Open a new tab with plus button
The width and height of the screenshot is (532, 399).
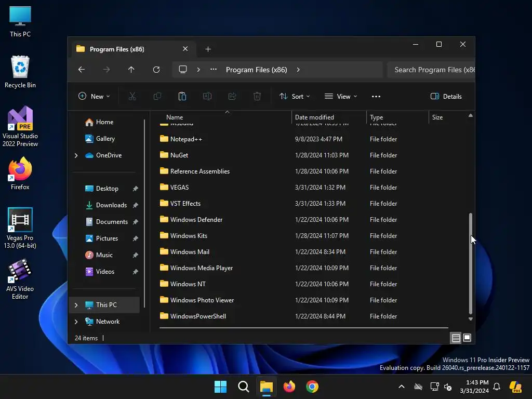208,49
